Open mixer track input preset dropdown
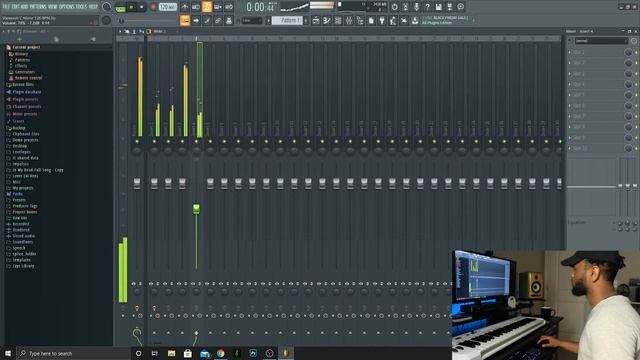640x360 pixels. pyautogui.click(x=601, y=41)
